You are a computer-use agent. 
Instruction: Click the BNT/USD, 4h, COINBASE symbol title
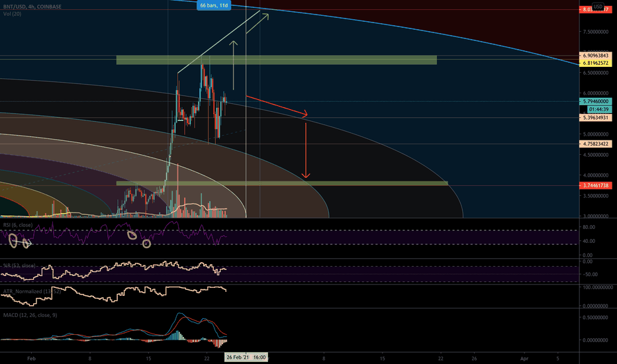coord(32,7)
